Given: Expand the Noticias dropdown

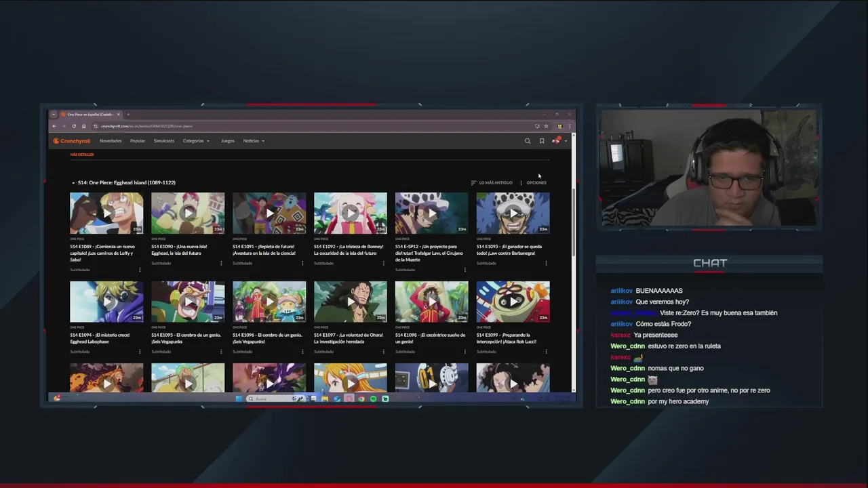Looking at the screenshot, I should (254, 141).
